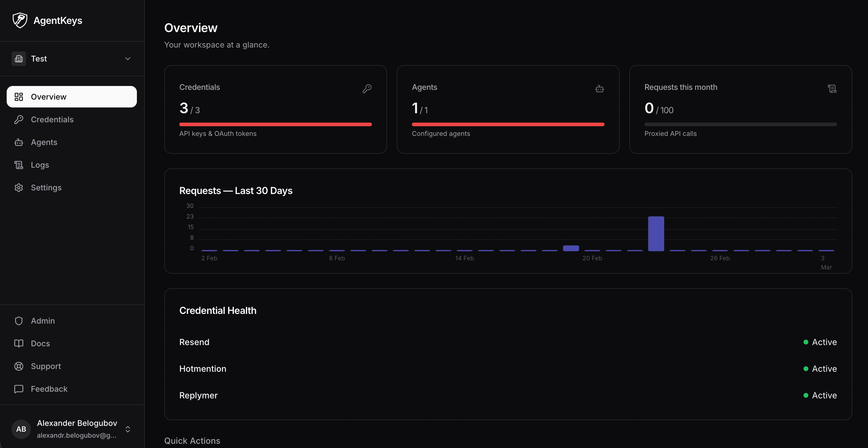Open Admin via the shield icon
The height and width of the screenshot is (448, 868).
[19, 321]
